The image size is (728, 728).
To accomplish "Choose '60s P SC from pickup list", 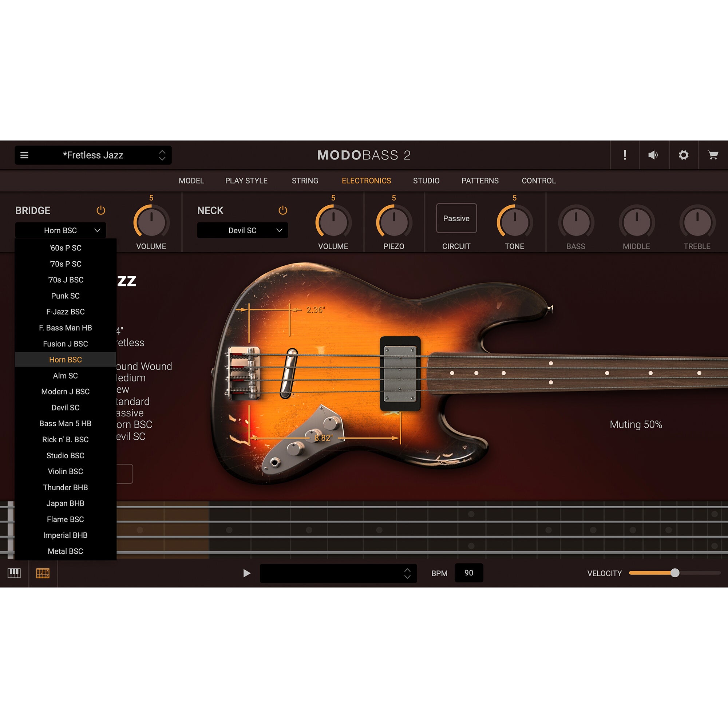I will click(x=66, y=248).
